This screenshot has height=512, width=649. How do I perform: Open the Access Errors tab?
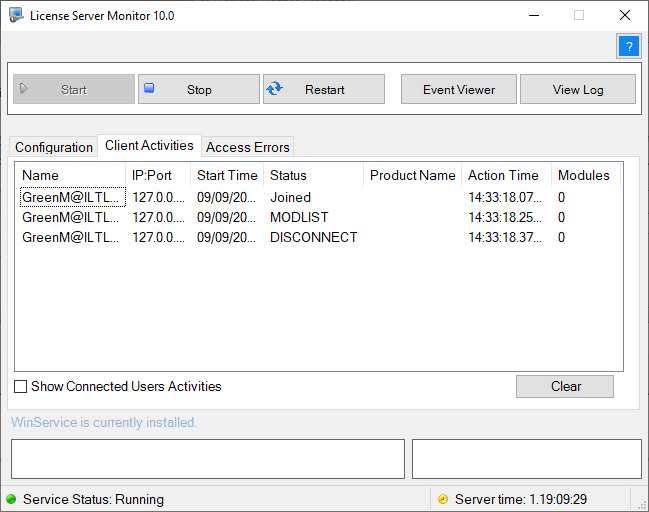click(248, 147)
